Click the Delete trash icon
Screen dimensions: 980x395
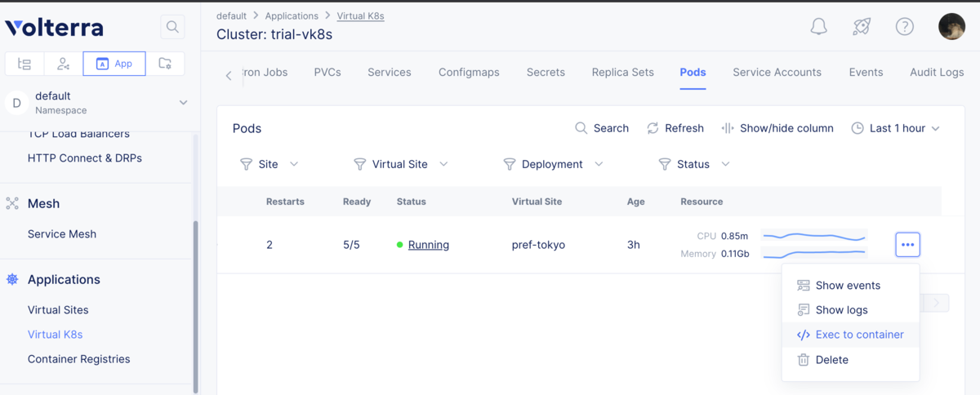click(x=804, y=360)
